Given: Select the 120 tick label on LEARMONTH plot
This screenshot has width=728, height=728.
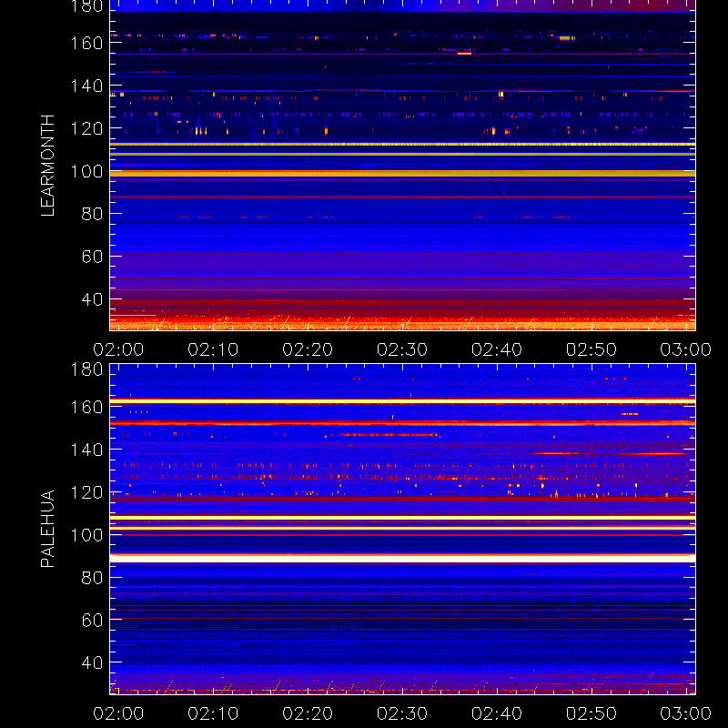Looking at the screenshot, I should click(x=86, y=128).
